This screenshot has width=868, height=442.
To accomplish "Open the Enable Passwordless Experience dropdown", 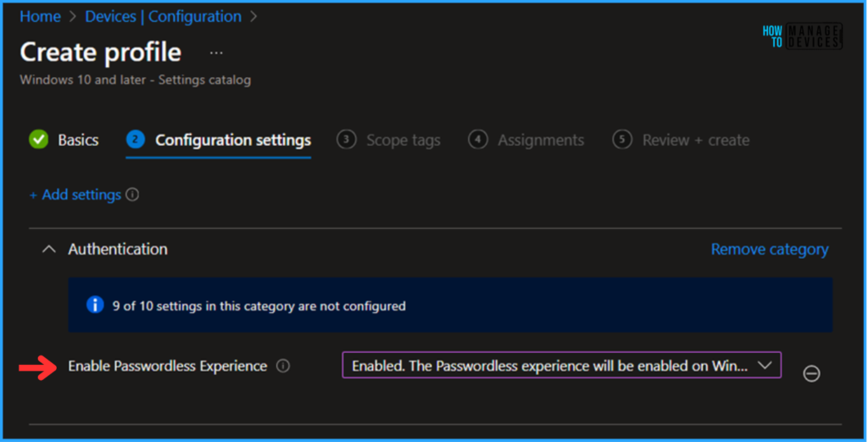I will (x=561, y=366).
